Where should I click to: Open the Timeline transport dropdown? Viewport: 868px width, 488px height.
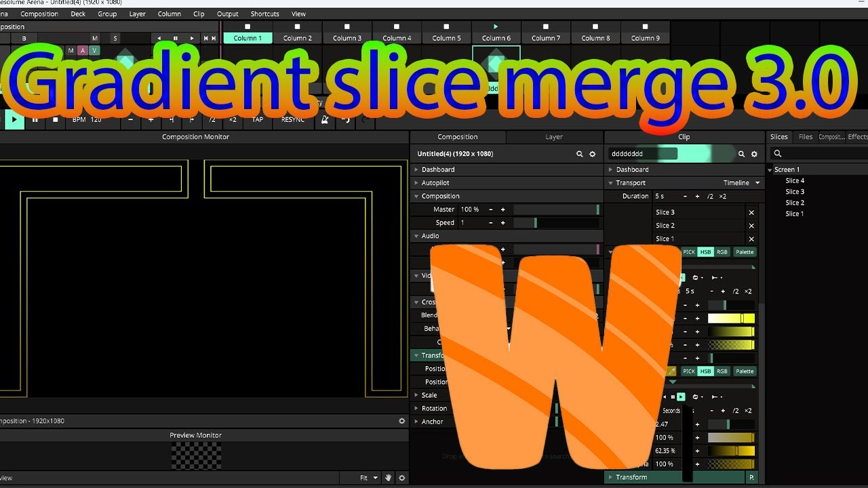coord(742,183)
